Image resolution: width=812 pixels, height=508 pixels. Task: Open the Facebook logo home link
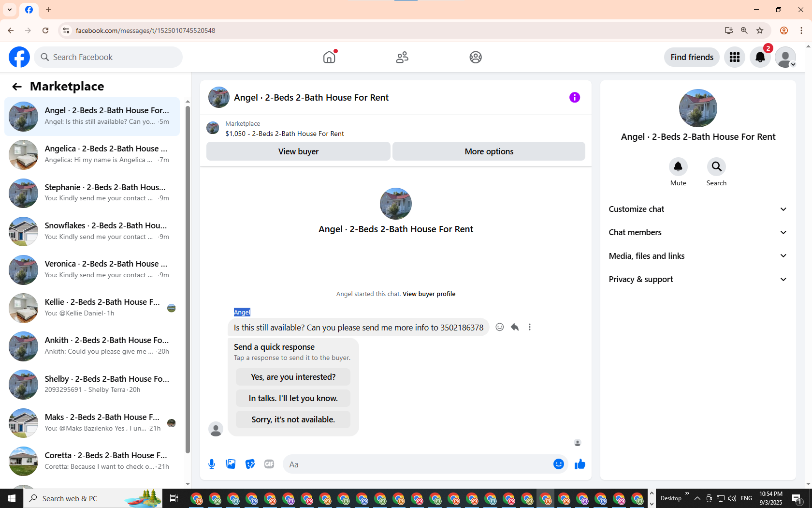pos(19,57)
